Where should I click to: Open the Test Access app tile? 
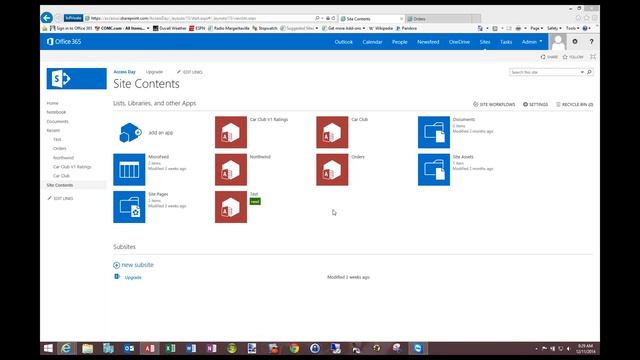231,207
